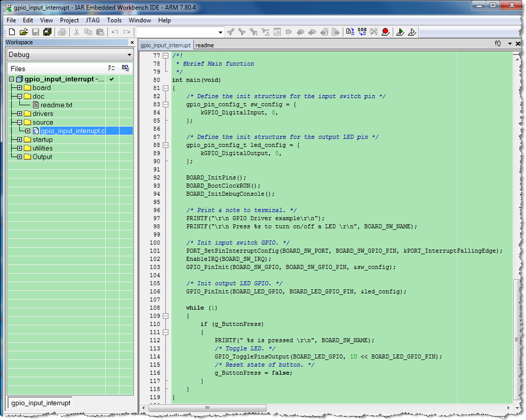This screenshot has height=420, width=526.
Task: Expand the drivers folder
Action: (x=19, y=114)
